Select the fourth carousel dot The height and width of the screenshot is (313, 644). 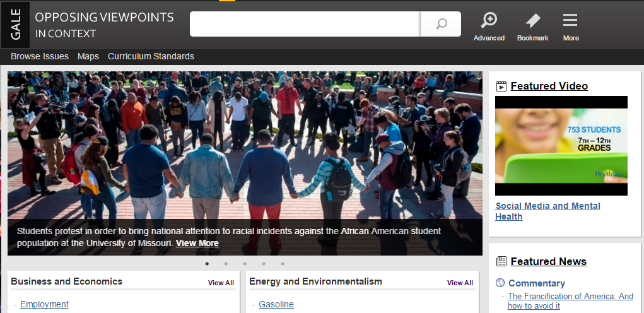[x=264, y=264]
